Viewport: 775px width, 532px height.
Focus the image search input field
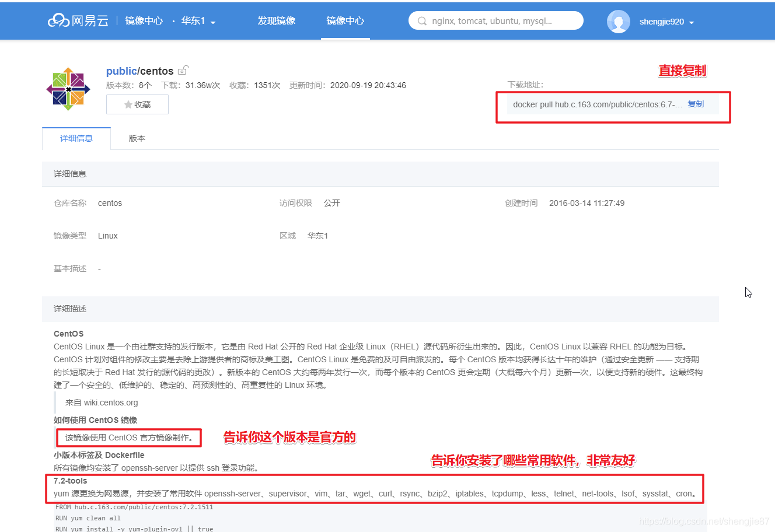click(x=496, y=21)
